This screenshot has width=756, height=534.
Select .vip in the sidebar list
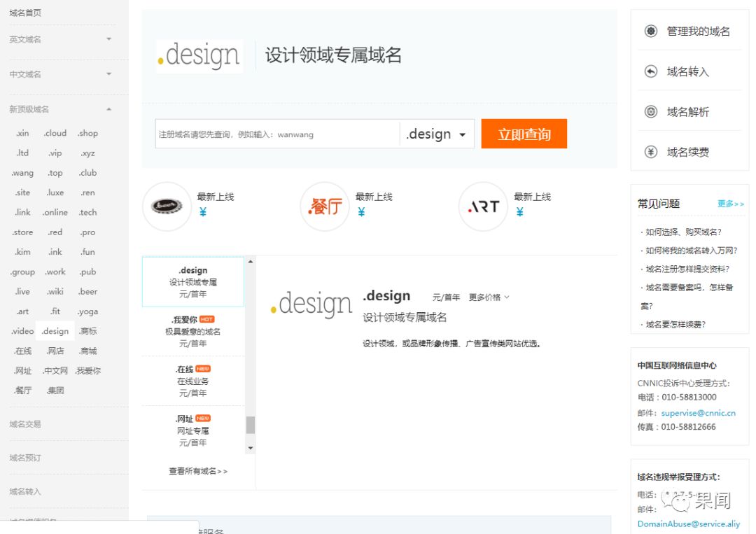pyautogui.click(x=55, y=153)
